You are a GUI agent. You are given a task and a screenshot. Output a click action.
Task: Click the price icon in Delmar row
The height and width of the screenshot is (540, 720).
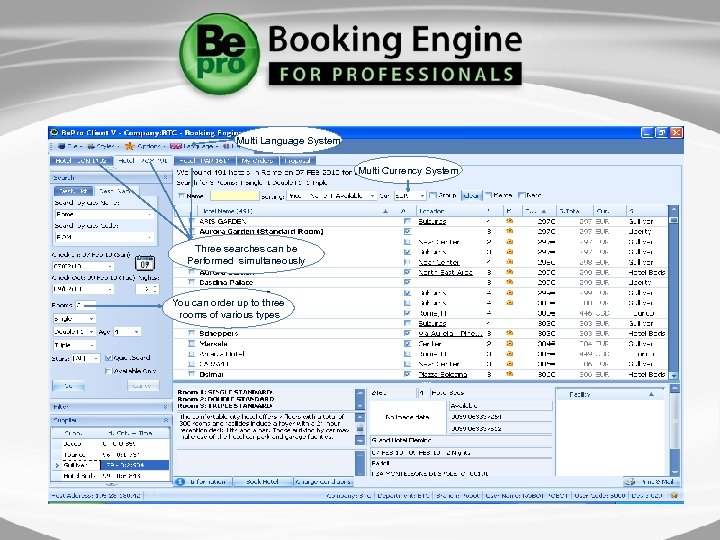click(509, 374)
